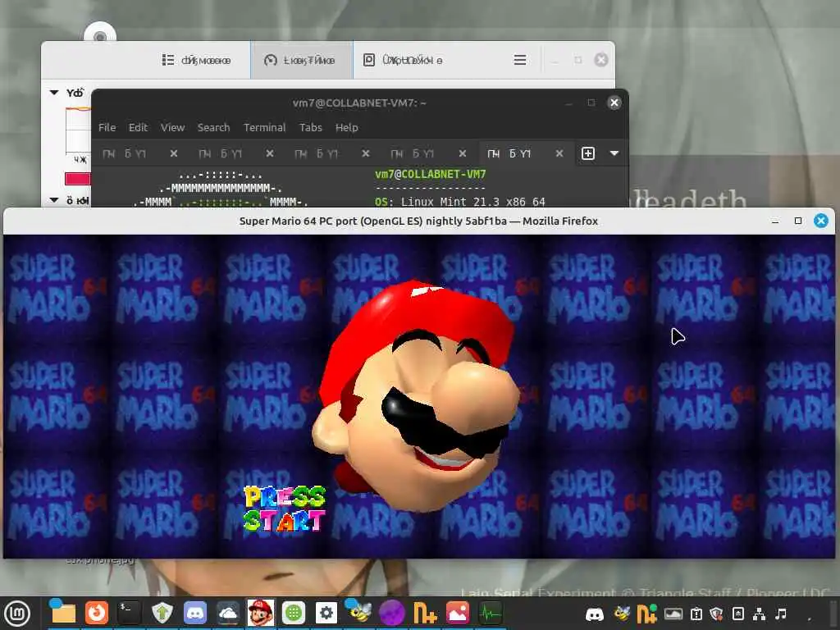Click the shield tray icon
840x630 pixels.
coord(716,614)
